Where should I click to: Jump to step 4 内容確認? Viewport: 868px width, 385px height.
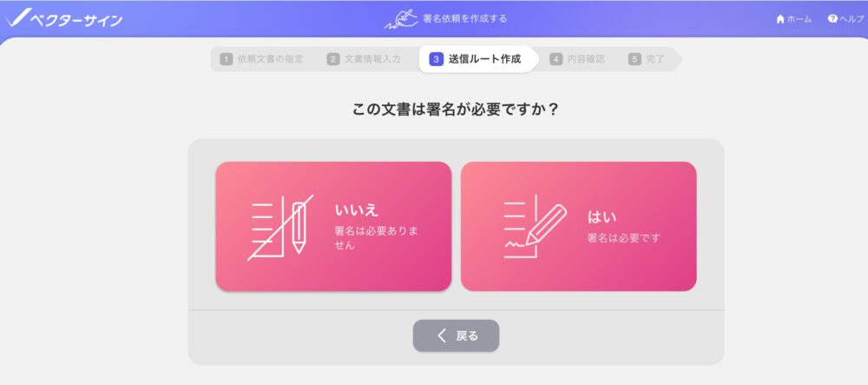577,59
